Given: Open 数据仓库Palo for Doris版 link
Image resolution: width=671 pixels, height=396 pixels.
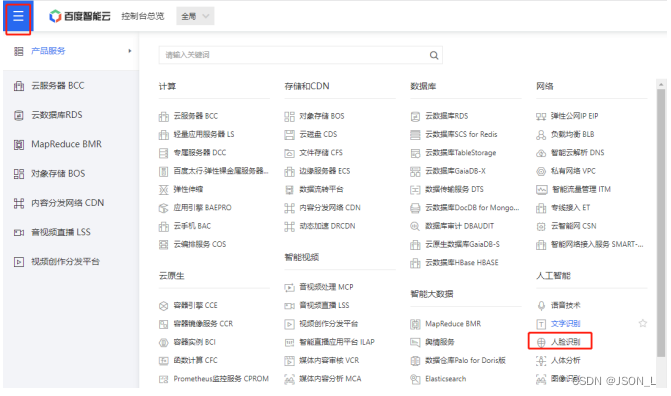Looking at the screenshot, I should click(465, 360).
